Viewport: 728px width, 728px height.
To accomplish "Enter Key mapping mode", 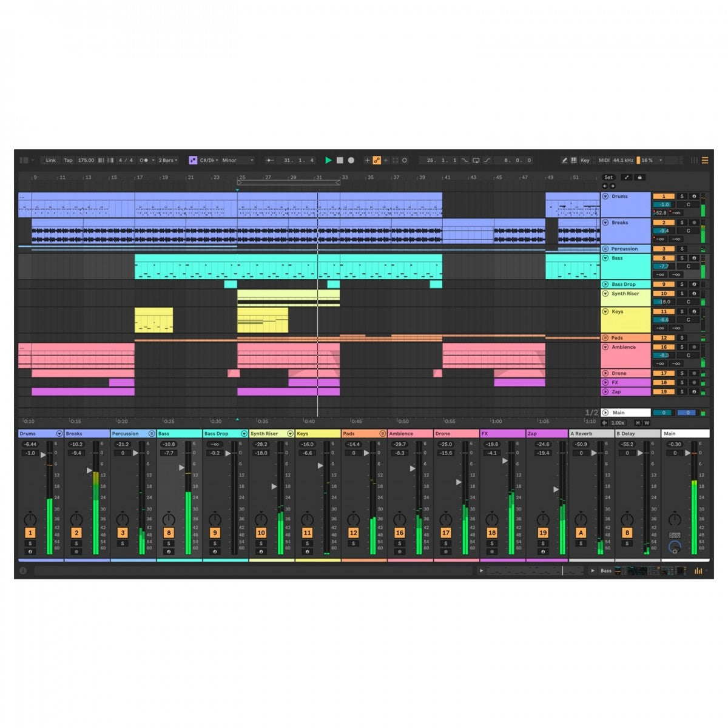I will (x=585, y=160).
